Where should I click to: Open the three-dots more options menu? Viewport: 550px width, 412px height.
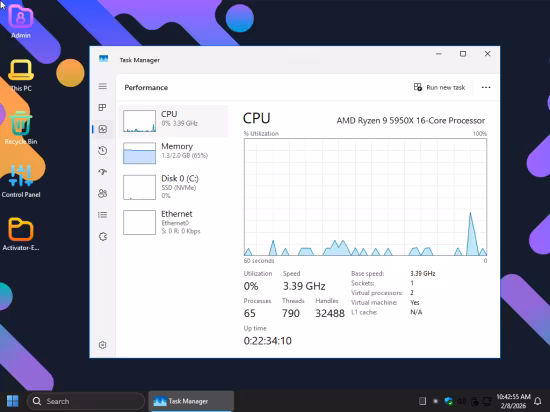(486, 87)
